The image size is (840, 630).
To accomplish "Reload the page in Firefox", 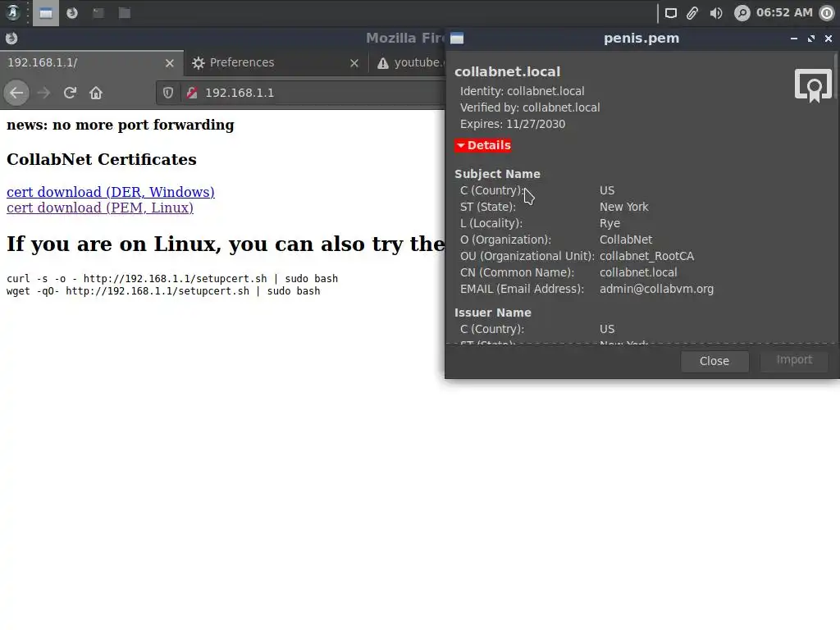I will [70, 94].
